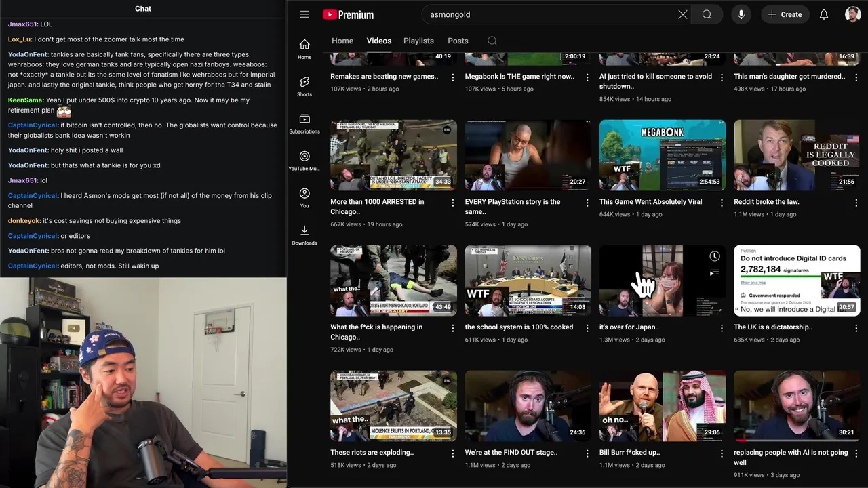Open options for 'This man's daughter got murdered'
868x488 pixels.
click(856, 78)
